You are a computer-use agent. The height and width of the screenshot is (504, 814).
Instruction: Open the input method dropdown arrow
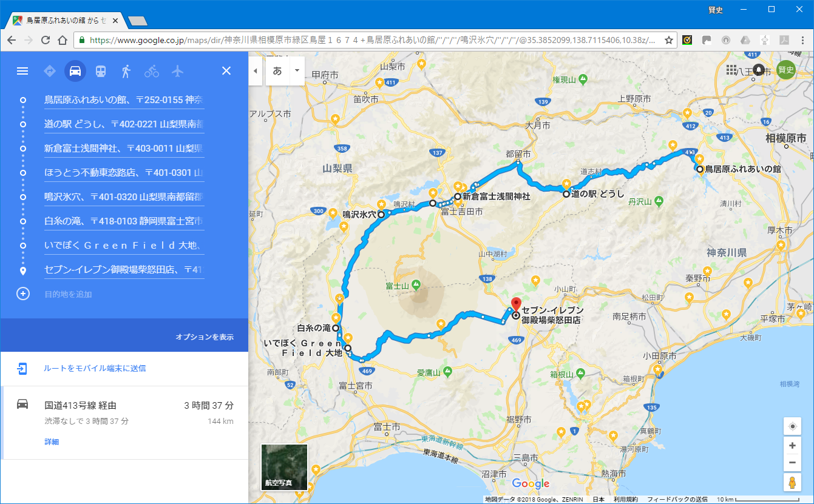tap(297, 70)
